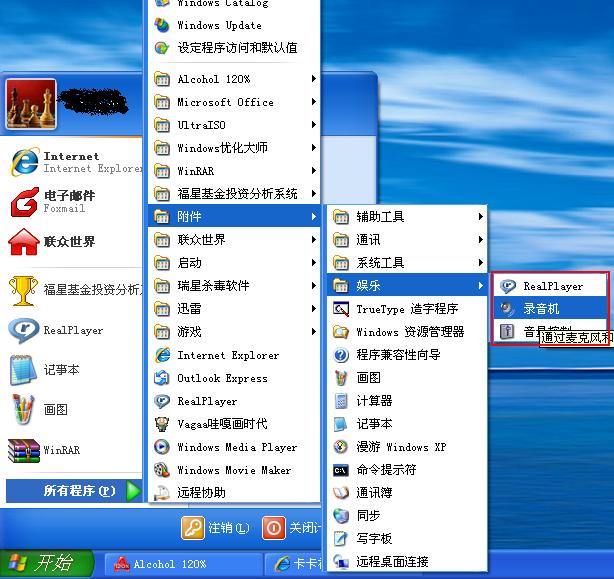The image size is (614, 579).
Task: Expand the Alcohol 120% folder submenu arrow
Action: [314, 79]
